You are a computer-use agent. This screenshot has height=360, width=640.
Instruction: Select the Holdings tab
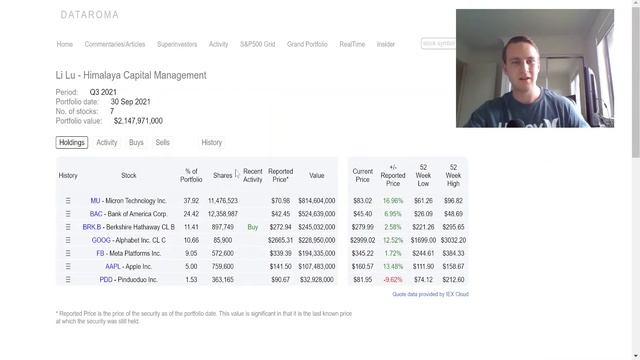(x=72, y=142)
